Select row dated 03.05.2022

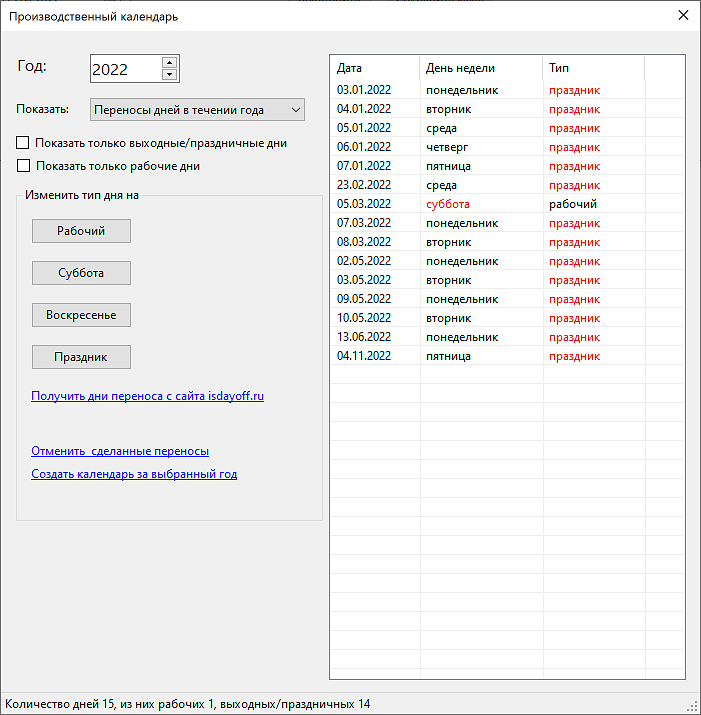click(507, 280)
